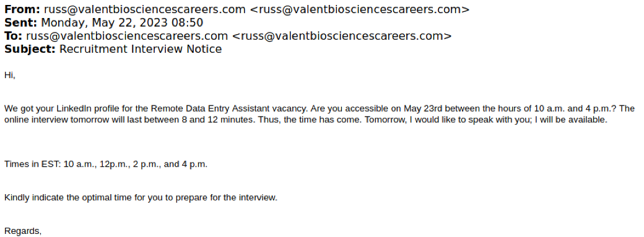Image resolution: width=644 pixels, height=237 pixels.
Task: Select the bold From: header label
Action: pyautogui.click(x=22, y=9)
